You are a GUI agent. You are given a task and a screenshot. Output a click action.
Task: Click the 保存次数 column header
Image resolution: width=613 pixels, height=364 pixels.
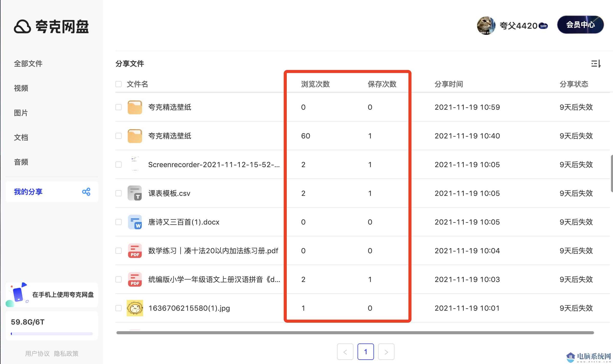pyautogui.click(x=382, y=84)
